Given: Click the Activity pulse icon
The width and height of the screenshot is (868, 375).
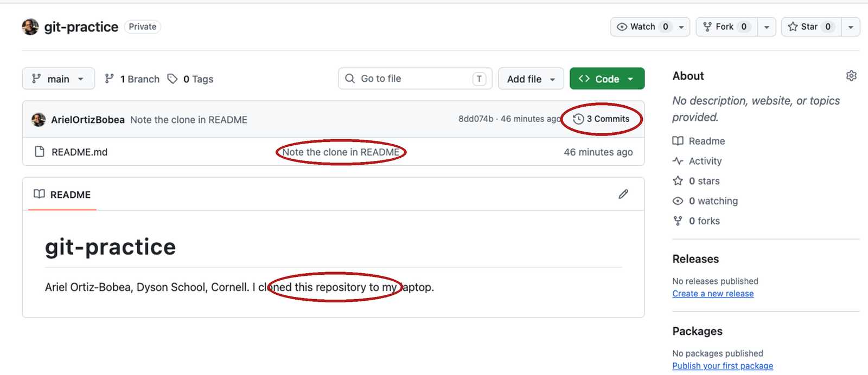Looking at the screenshot, I should point(678,161).
